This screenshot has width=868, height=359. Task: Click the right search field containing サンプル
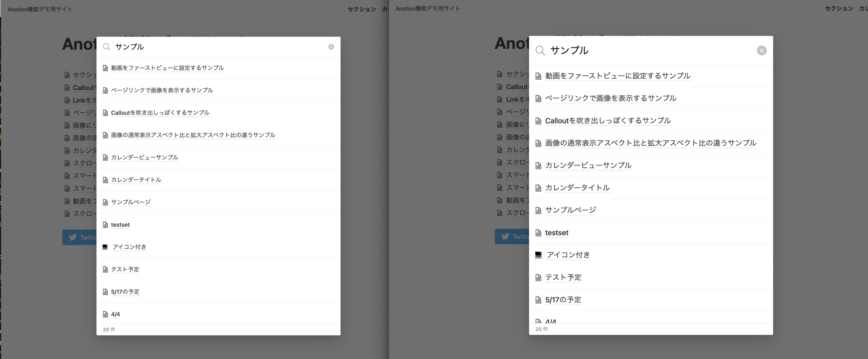point(651,51)
